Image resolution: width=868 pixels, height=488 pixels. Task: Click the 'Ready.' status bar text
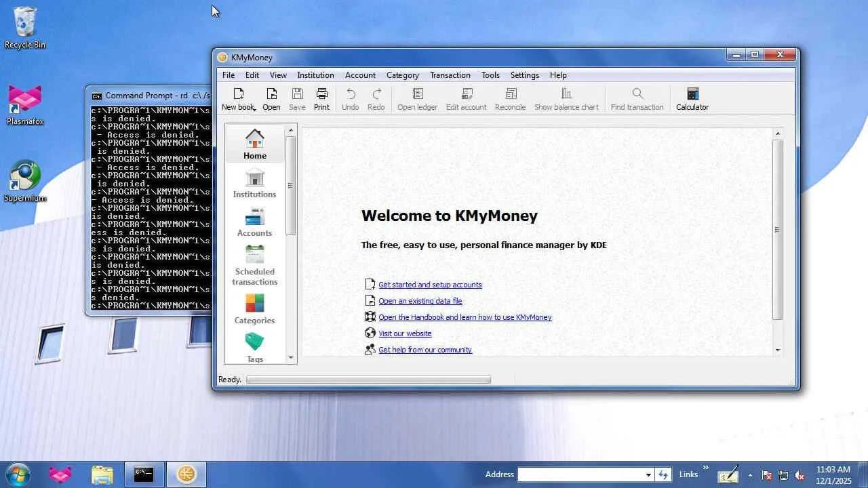230,380
